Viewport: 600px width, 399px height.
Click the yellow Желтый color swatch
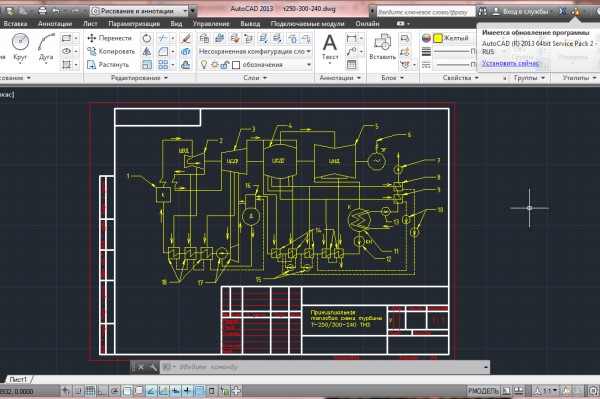438,38
